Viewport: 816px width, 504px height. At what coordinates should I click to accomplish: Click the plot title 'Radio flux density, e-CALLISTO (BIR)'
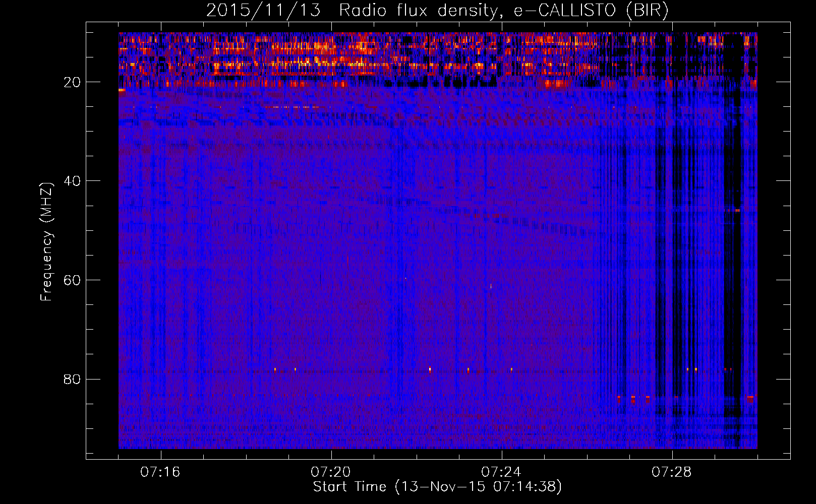(503, 11)
